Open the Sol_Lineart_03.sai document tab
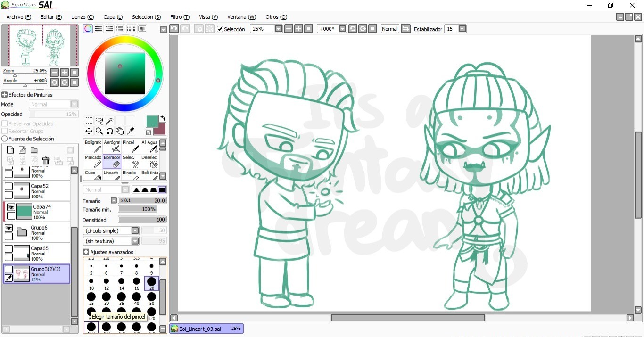Image resolution: width=644 pixels, height=337 pixels. 206,329
